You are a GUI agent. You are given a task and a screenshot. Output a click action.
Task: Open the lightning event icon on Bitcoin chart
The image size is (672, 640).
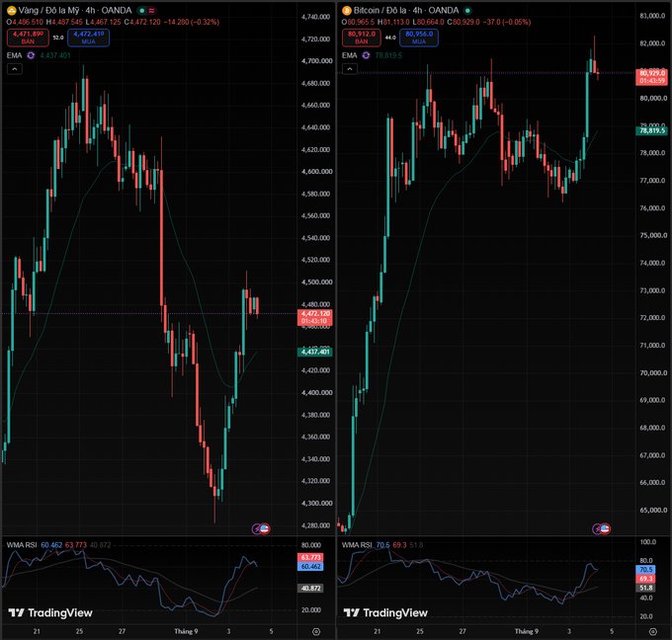(597, 529)
